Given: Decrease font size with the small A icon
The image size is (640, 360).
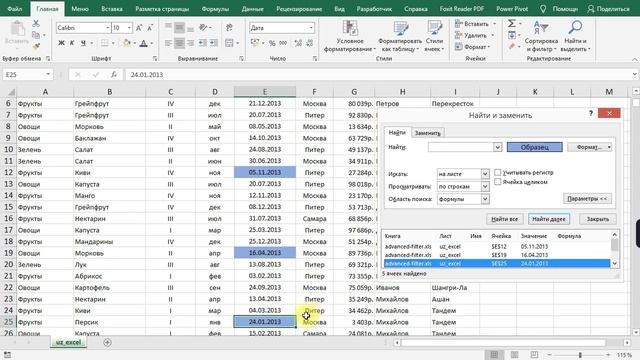Looking at the screenshot, I should pos(150,28).
